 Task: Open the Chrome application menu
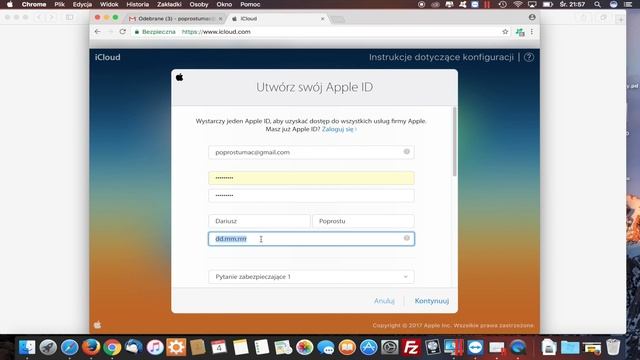coord(34,4)
